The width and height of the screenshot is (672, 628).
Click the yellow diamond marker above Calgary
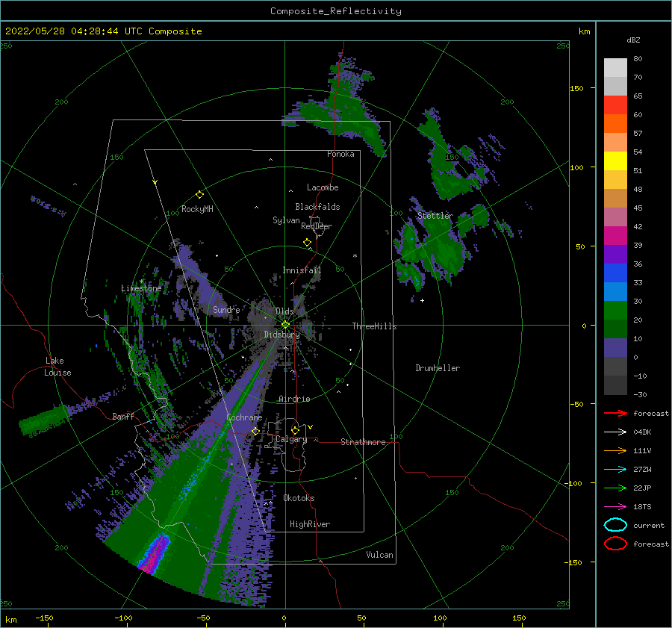click(295, 430)
